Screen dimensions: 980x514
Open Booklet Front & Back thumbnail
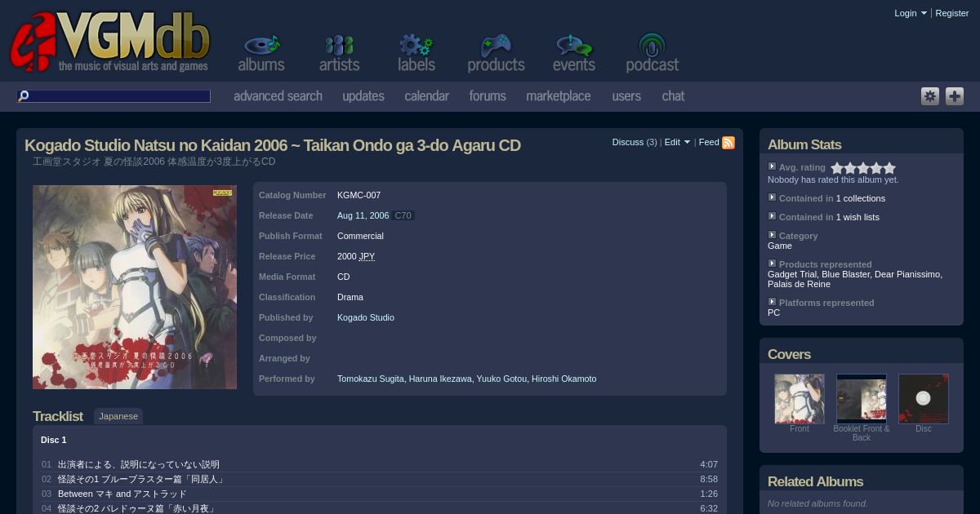(x=862, y=398)
